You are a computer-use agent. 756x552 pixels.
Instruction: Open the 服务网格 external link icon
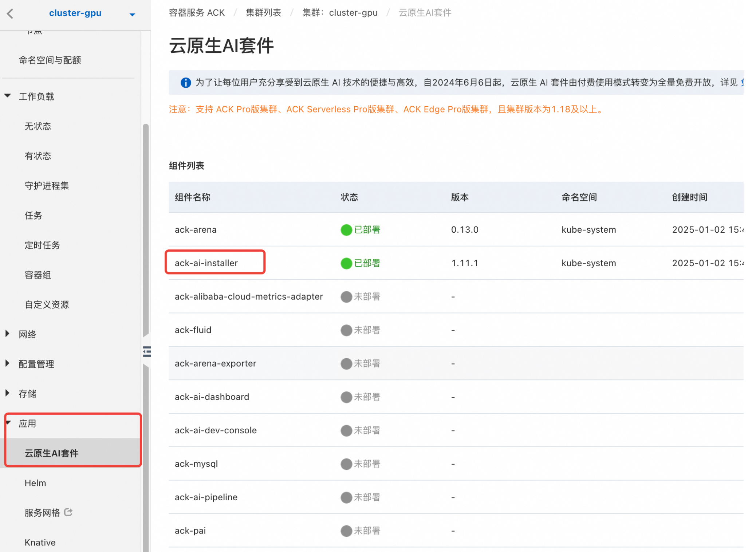coord(68,512)
